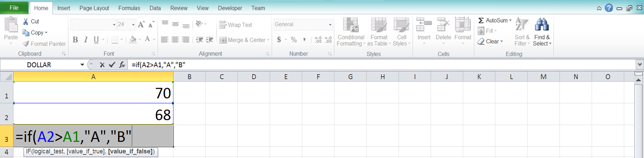
Task: Toggle Italic formatting
Action: click(86, 40)
